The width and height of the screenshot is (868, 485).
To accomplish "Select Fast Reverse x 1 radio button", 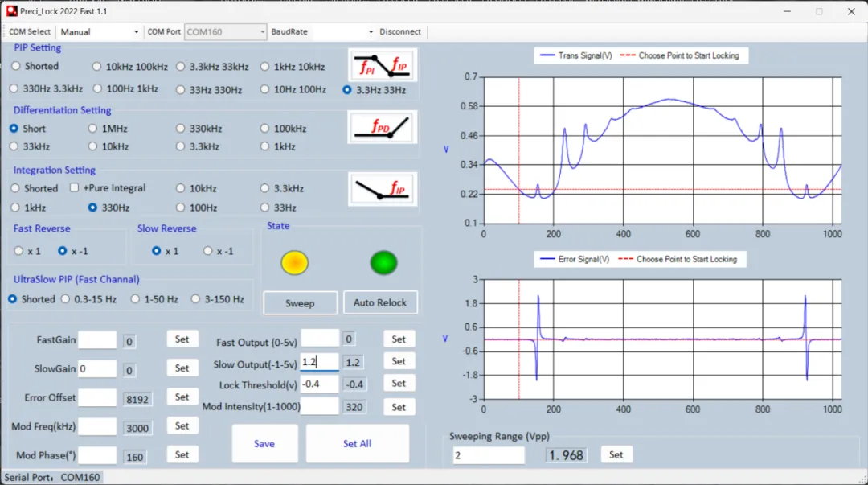I will coord(18,251).
